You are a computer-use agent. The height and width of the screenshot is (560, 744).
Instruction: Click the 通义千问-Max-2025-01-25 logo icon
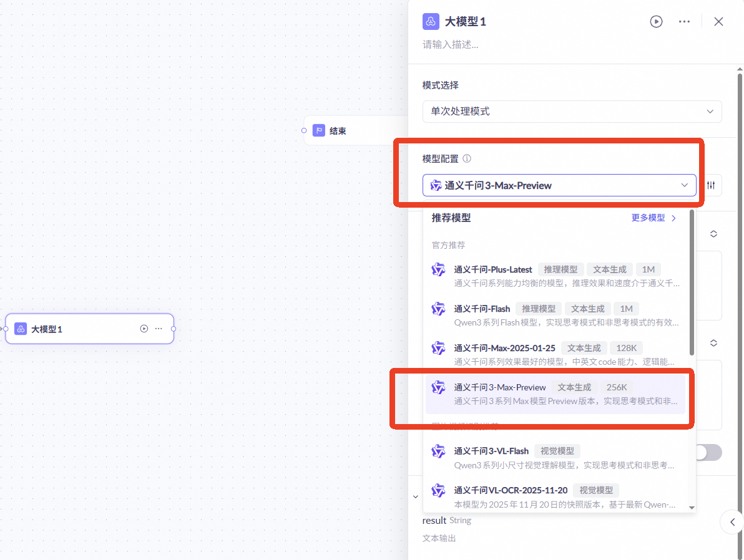(438, 349)
